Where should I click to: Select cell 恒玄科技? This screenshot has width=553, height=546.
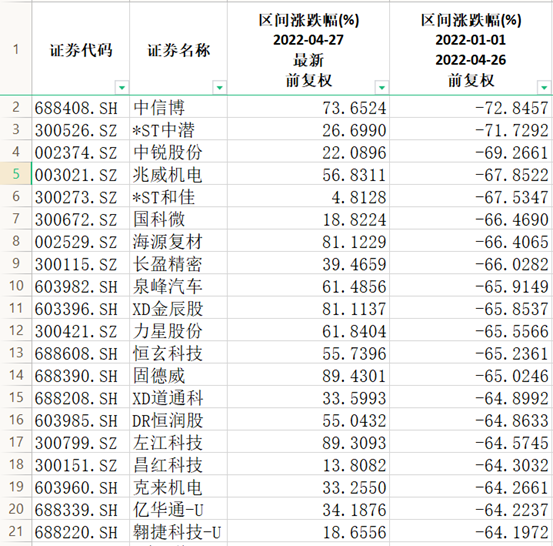coord(178,353)
